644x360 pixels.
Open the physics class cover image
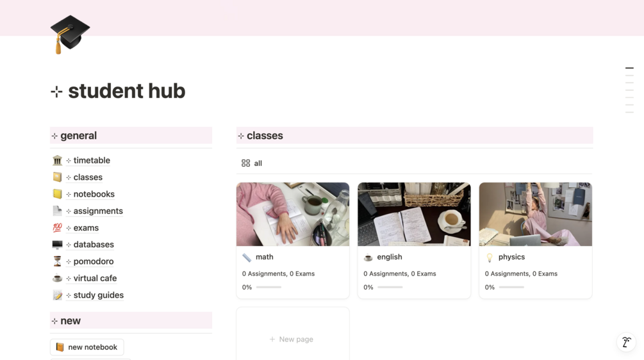[x=536, y=215]
